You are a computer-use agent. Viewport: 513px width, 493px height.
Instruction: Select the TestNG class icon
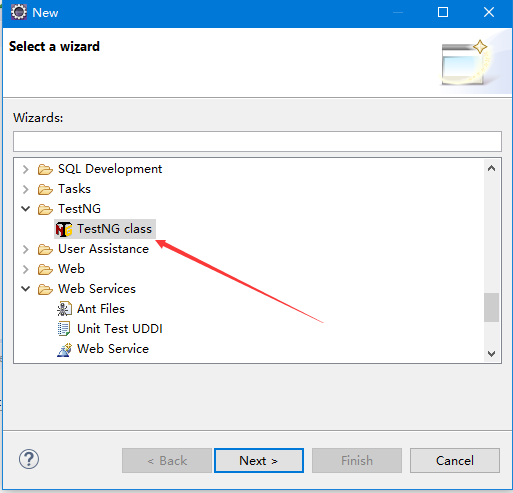(x=64, y=229)
